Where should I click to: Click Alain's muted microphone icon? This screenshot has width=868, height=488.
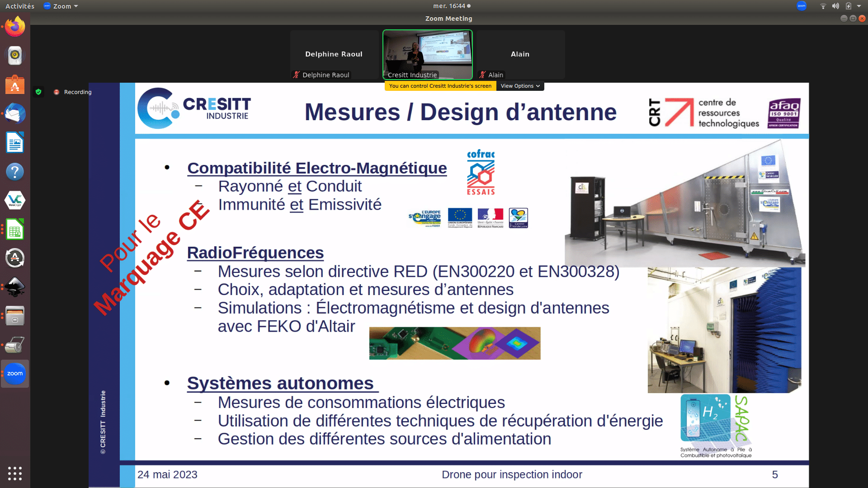(x=482, y=75)
